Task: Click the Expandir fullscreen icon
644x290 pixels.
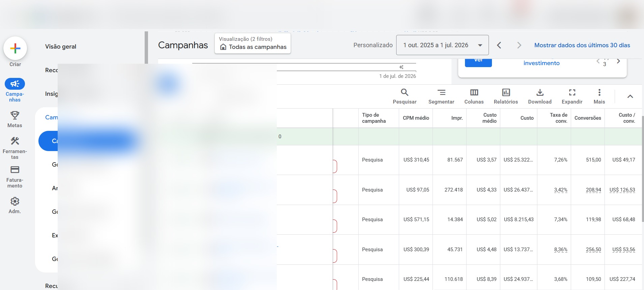Action: (572, 92)
